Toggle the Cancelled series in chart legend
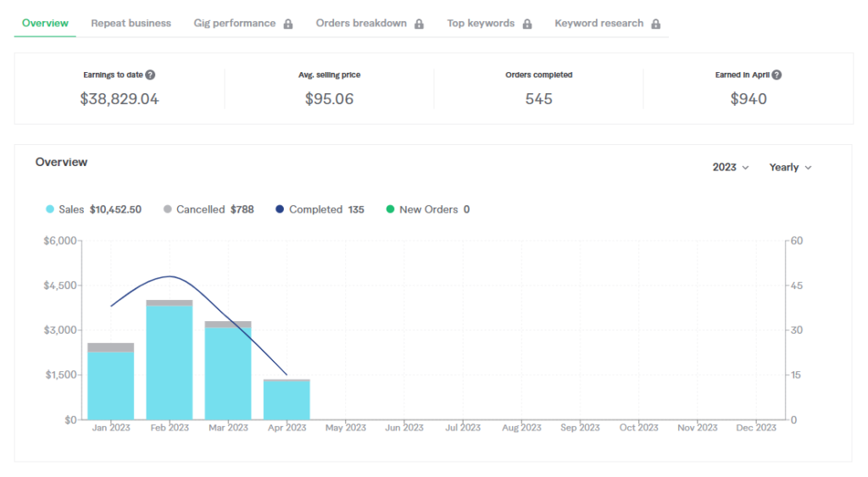The image size is (868, 477). click(209, 209)
